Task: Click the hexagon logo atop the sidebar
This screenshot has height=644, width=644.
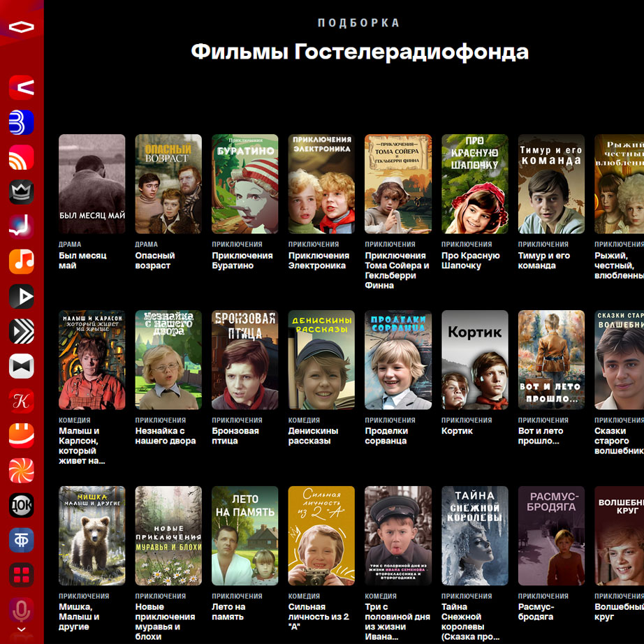Action: pos(22,27)
